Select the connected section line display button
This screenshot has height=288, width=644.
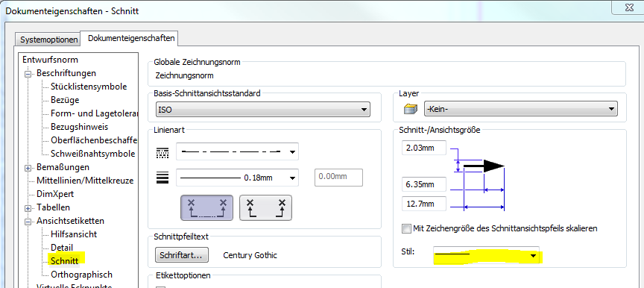(207, 208)
